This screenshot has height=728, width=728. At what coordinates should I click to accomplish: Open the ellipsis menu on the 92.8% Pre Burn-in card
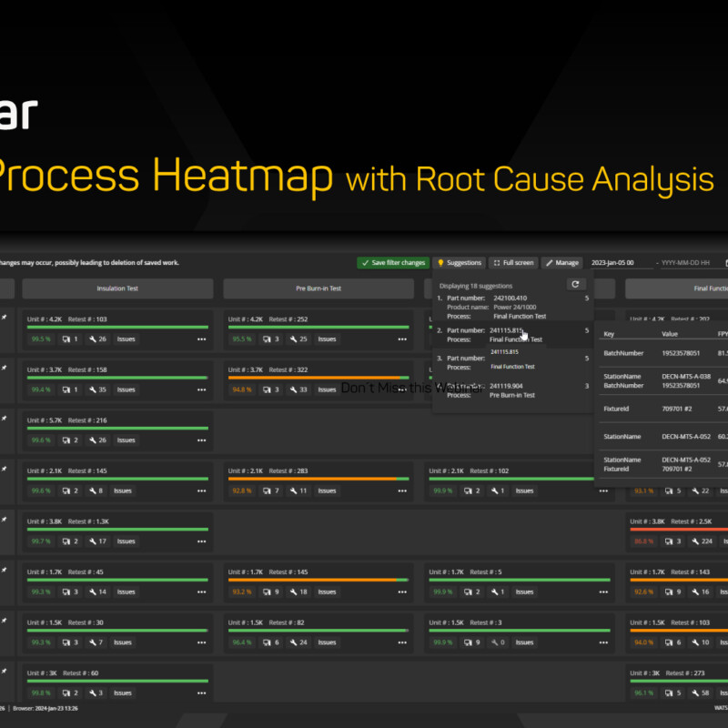(x=401, y=490)
